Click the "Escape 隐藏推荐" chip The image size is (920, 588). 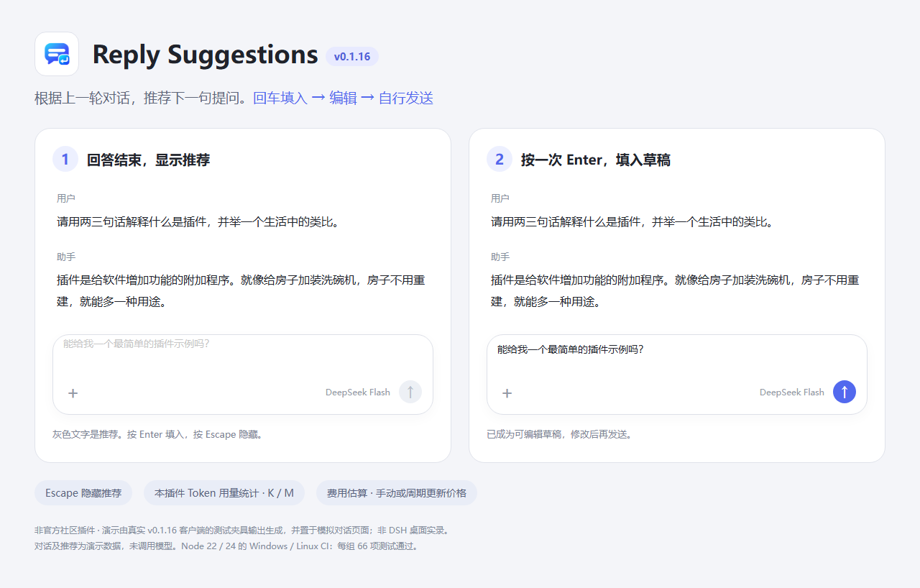point(83,493)
